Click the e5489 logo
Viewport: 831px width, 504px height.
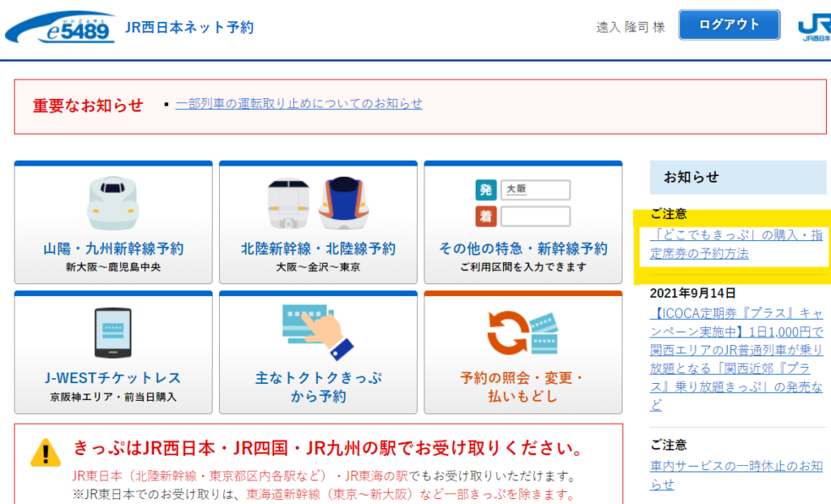[60, 28]
